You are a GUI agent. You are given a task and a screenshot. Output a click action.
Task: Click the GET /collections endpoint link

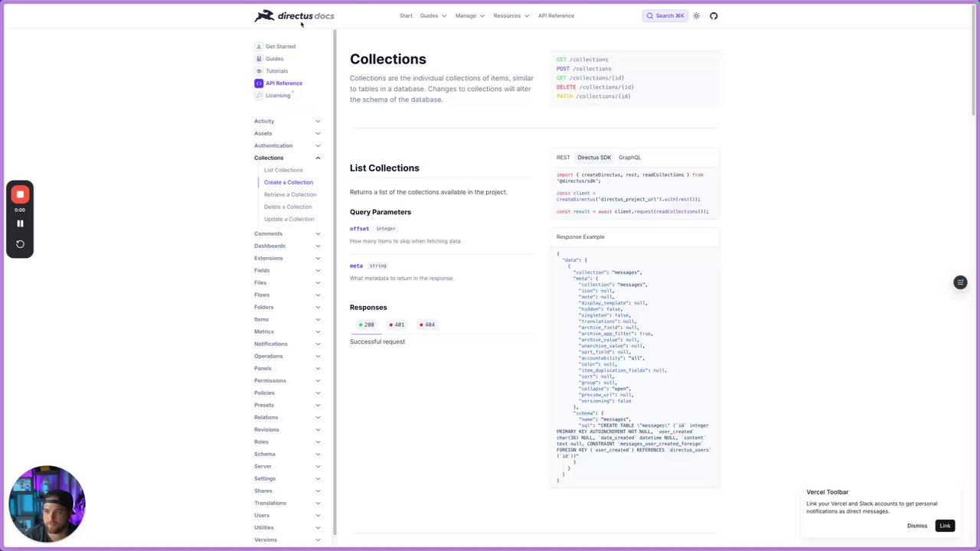point(583,60)
